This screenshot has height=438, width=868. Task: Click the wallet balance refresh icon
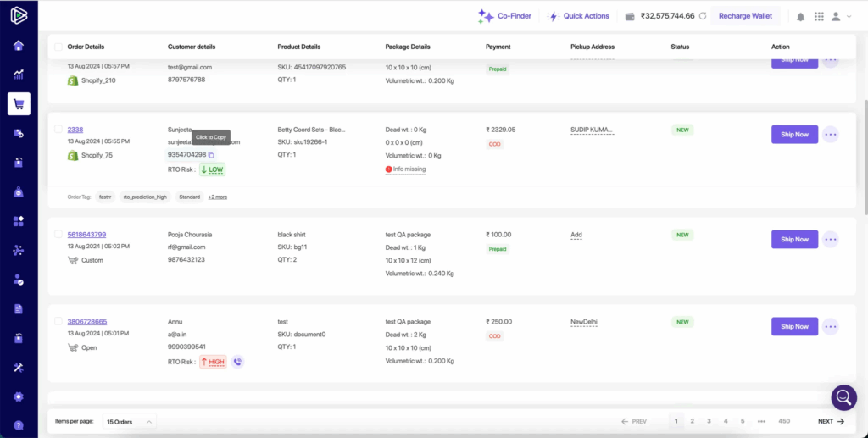coord(702,16)
